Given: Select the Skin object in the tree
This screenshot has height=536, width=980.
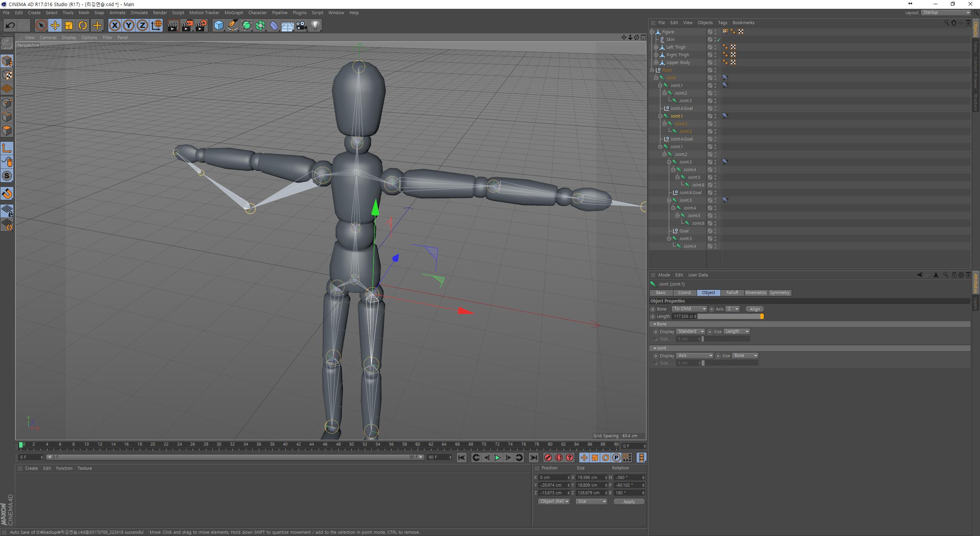Looking at the screenshot, I should coord(670,39).
